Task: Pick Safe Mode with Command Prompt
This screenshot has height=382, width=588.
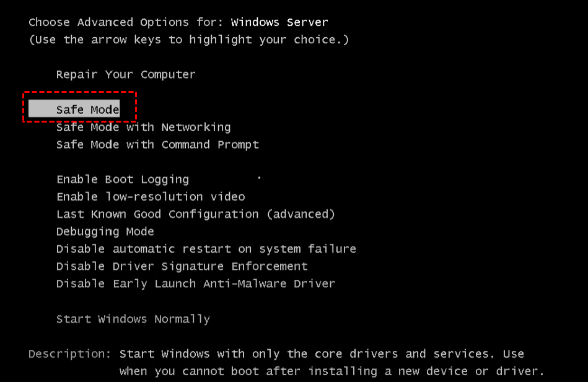Action: coord(157,144)
